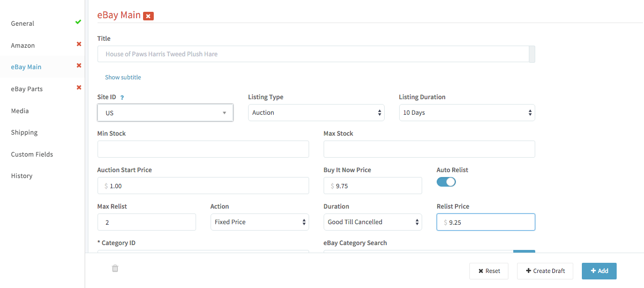Click the green checkmark next to General
This screenshot has height=288, width=644.
78,22
